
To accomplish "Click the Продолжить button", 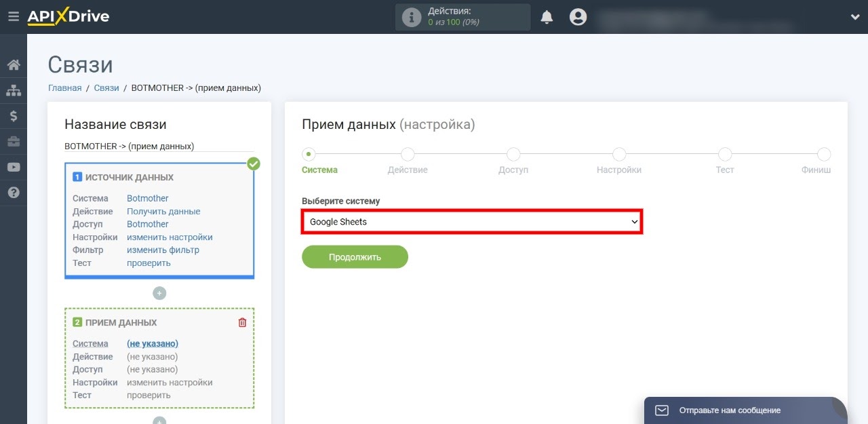I will 355,257.
